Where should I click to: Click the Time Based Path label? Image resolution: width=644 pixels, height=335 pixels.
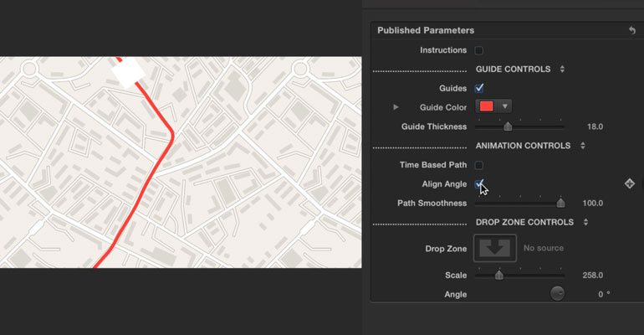(x=433, y=165)
